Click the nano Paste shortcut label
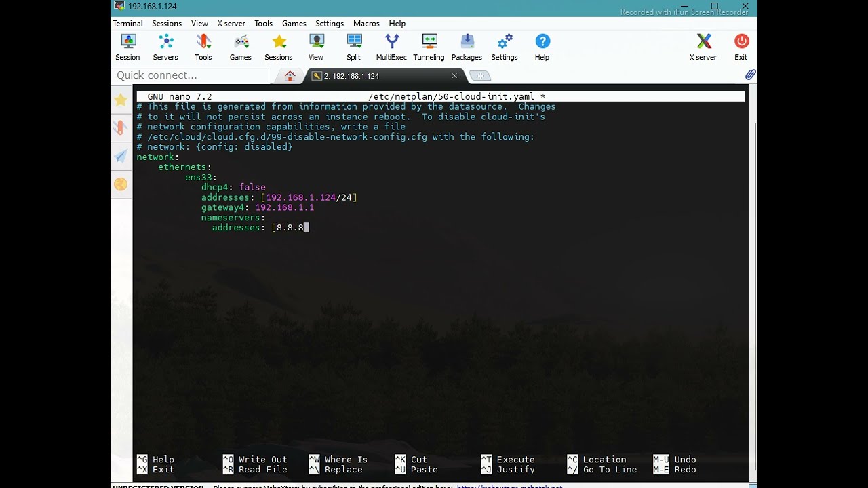This screenshot has width=868, height=488. point(425,470)
